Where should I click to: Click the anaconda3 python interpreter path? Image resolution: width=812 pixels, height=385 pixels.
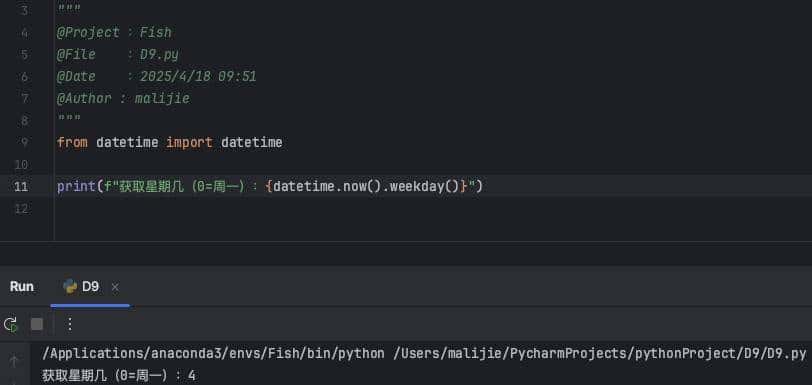pos(213,354)
